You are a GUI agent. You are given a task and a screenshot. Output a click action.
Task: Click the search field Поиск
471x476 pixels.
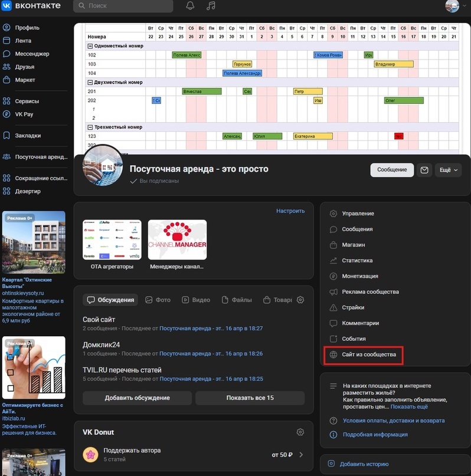click(123, 6)
